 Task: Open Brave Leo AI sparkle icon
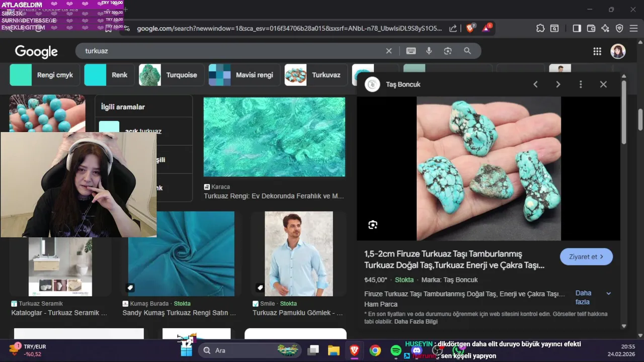pyautogui.click(x=605, y=28)
